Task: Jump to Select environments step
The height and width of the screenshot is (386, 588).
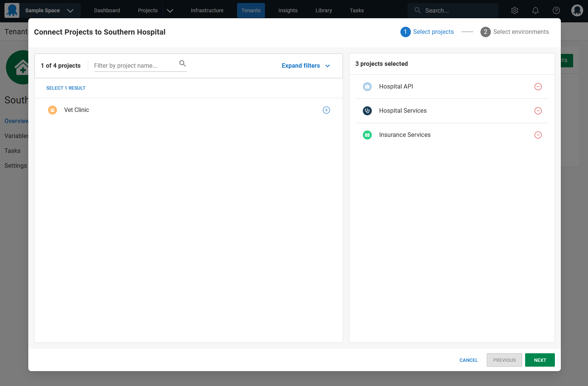Action: (x=514, y=32)
